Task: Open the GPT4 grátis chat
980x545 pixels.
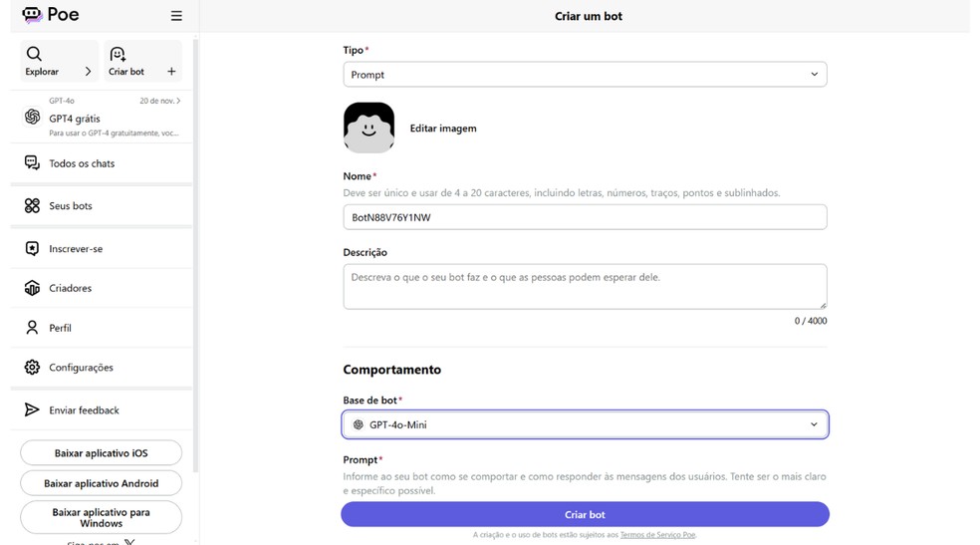Action: (x=100, y=118)
